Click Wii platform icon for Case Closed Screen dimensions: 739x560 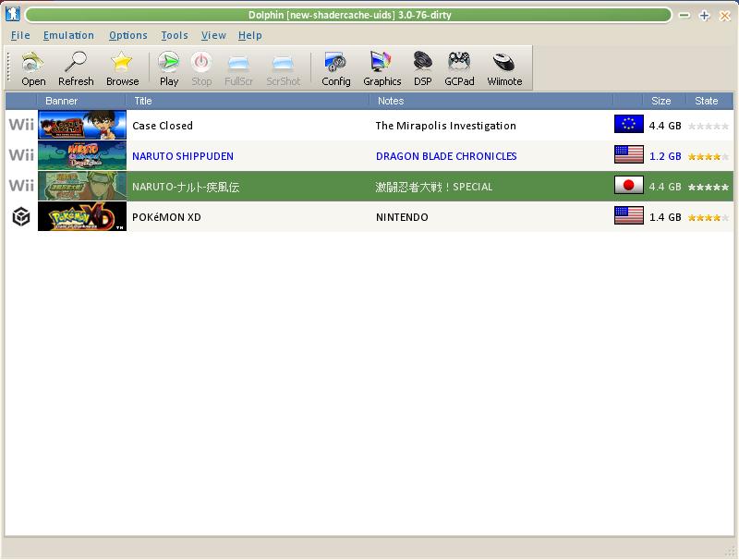pos(21,125)
